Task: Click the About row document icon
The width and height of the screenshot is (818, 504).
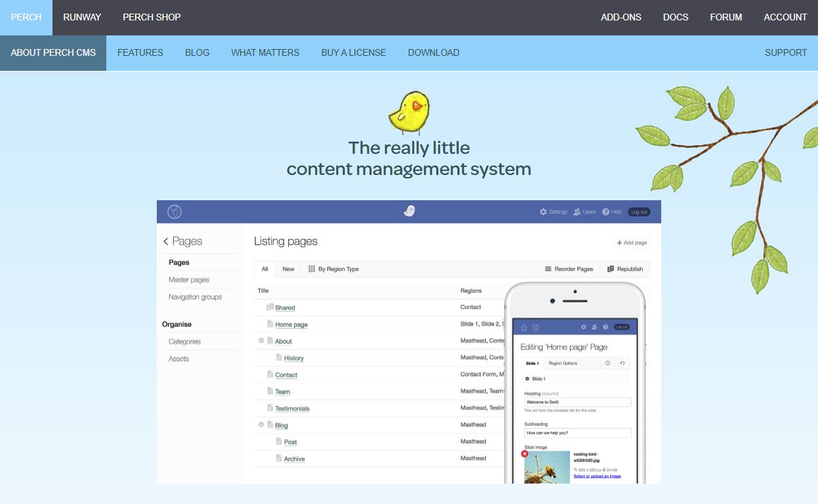Action: 270,341
